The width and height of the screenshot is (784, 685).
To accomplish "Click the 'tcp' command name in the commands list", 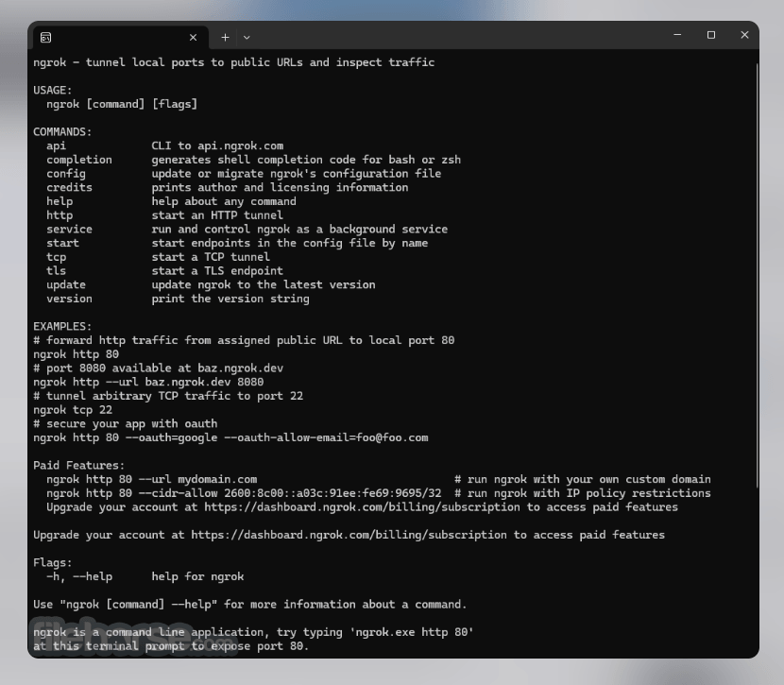I will [x=56, y=257].
